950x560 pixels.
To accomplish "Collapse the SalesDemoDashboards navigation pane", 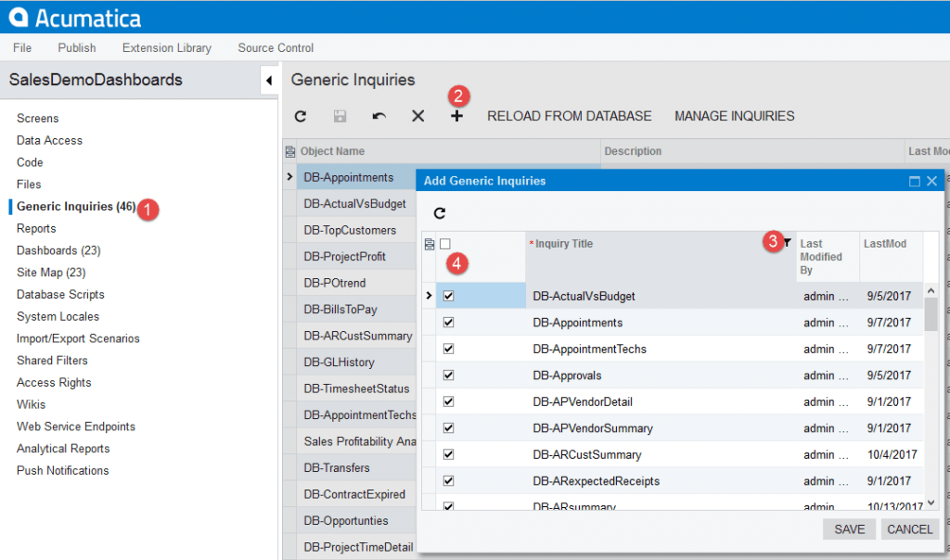I will coord(269,80).
